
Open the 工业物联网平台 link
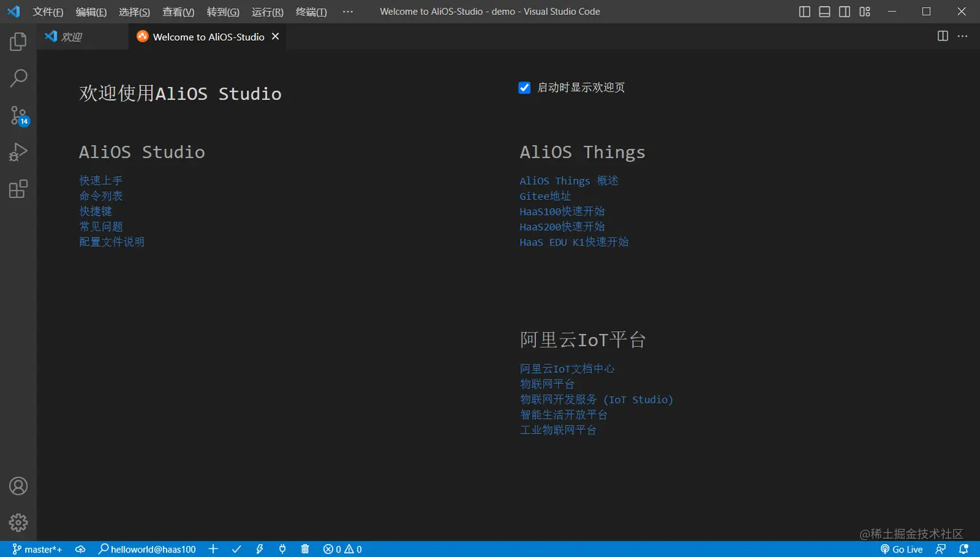[558, 430]
